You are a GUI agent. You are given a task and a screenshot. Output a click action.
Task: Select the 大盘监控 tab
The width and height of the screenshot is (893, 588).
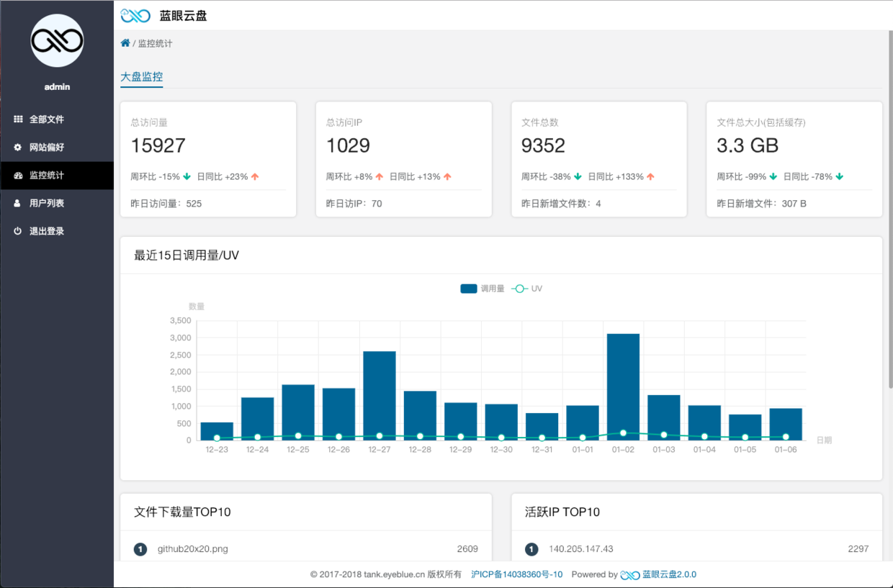(142, 77)
